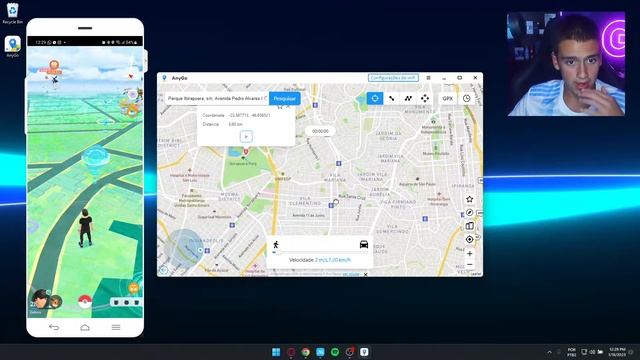Viewport: 640px width, 360px height.
Task: Open the nearby Pokémon tracker panel
Action: tap(126, 302)
